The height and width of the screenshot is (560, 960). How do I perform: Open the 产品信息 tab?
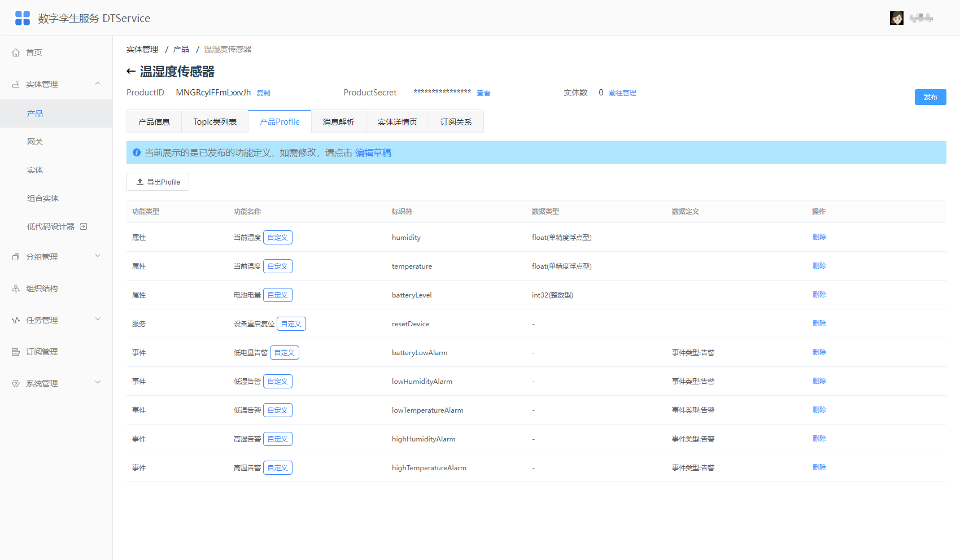[154, 122]
